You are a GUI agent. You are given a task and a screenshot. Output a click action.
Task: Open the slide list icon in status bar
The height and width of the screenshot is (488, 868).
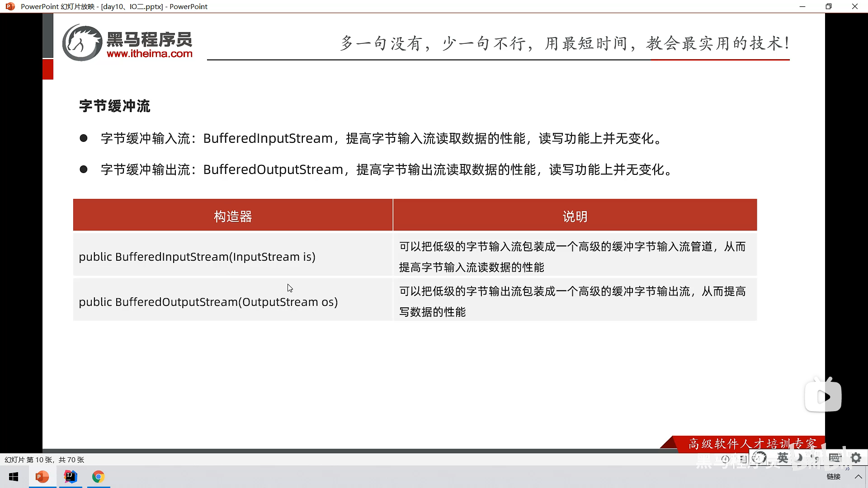pos(743,459)
